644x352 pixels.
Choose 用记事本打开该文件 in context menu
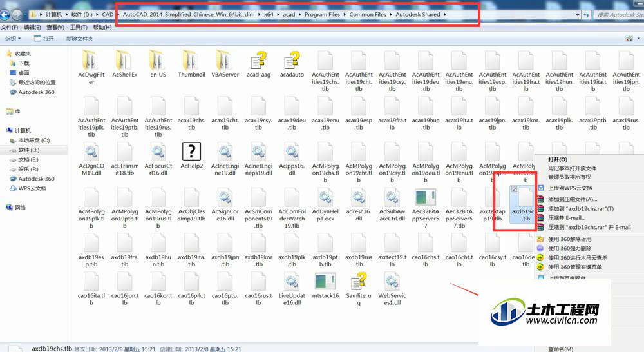pos(572,168)
